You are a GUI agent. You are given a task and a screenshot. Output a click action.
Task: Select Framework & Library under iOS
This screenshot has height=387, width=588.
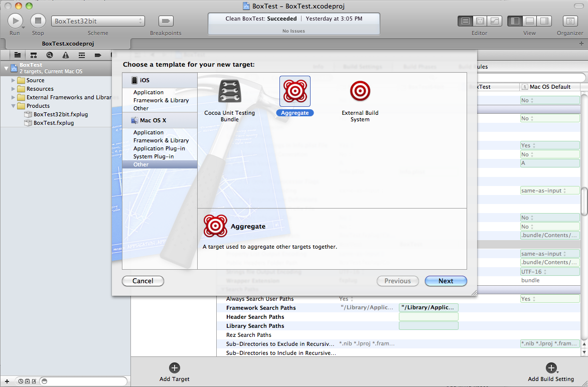tap(161, 100)
